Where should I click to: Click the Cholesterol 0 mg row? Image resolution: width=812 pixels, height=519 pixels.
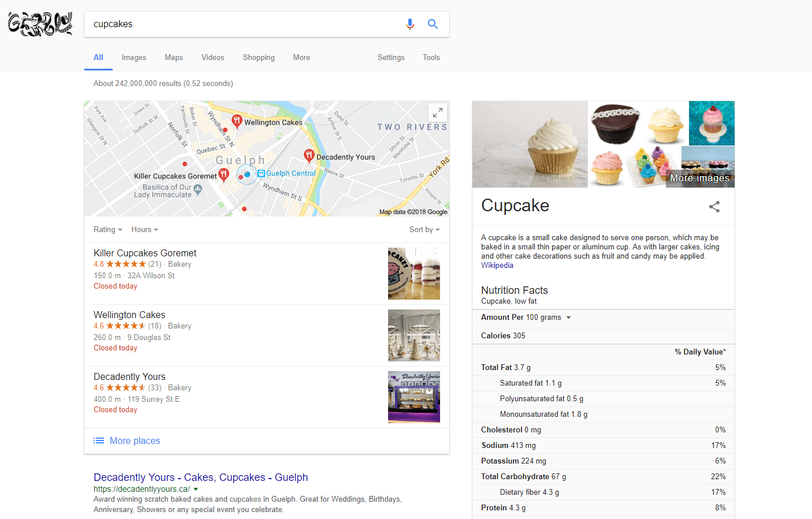(x=604, y=430)
